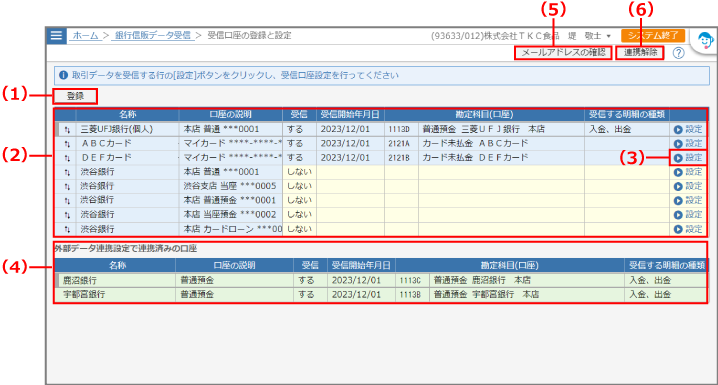718x385 pixels.
Task: Go to 銀行信販データ受信 breadcrumb link
Action: point(152,35)
